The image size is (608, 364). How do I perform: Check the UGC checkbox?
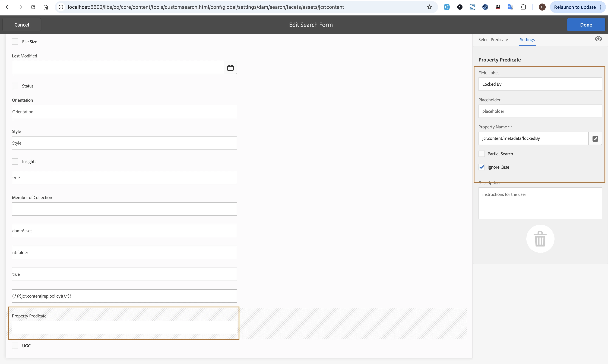pos(15,346)
